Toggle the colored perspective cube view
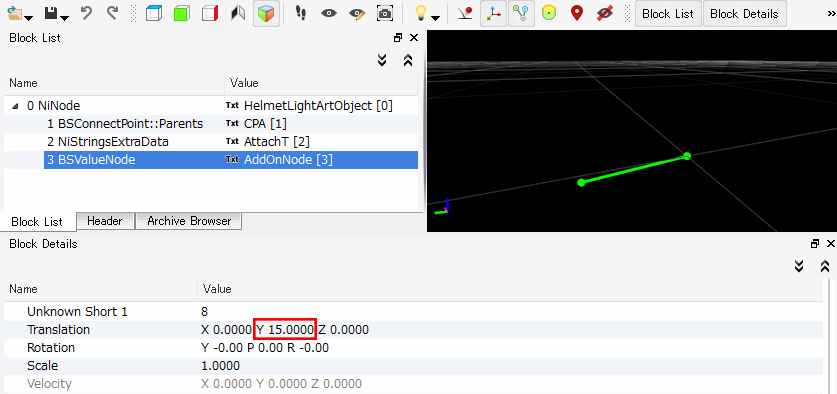This screenshot has height=394, width=837. point(266,13)
